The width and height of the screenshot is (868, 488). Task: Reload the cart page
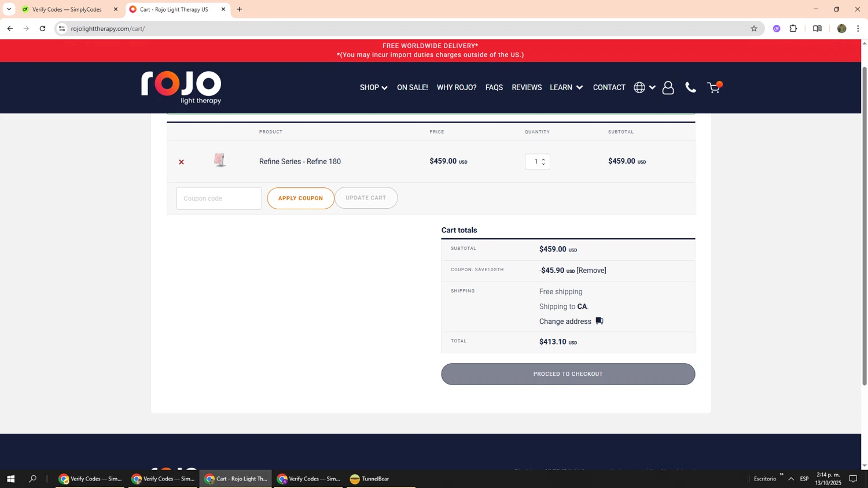42,28
